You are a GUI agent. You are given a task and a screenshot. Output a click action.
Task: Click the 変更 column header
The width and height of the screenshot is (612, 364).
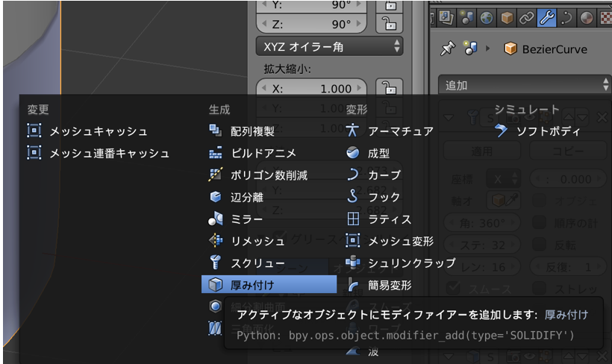click(38, 110)
